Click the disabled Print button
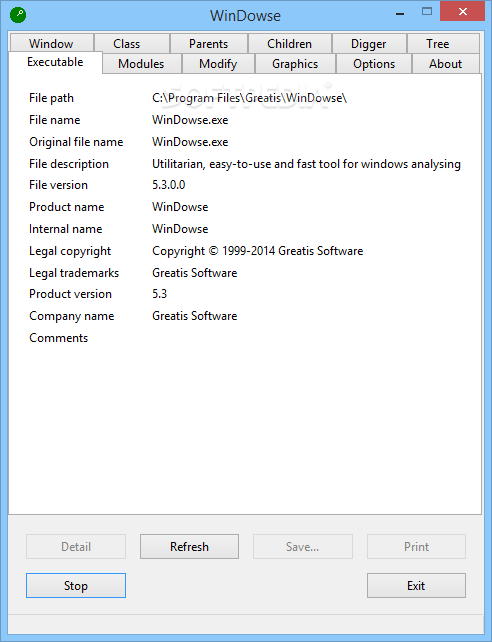 pos(416,547)
